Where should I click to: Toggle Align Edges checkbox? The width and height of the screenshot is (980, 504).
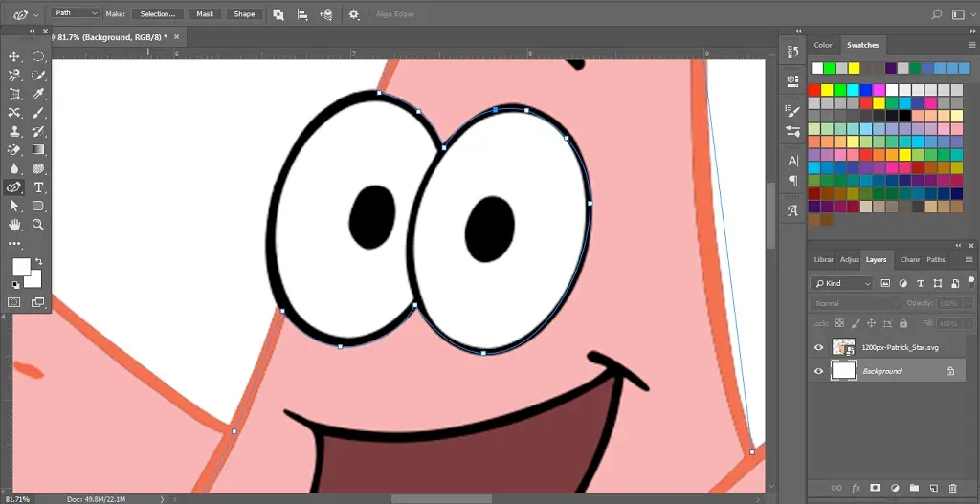[x=369, y=14]
